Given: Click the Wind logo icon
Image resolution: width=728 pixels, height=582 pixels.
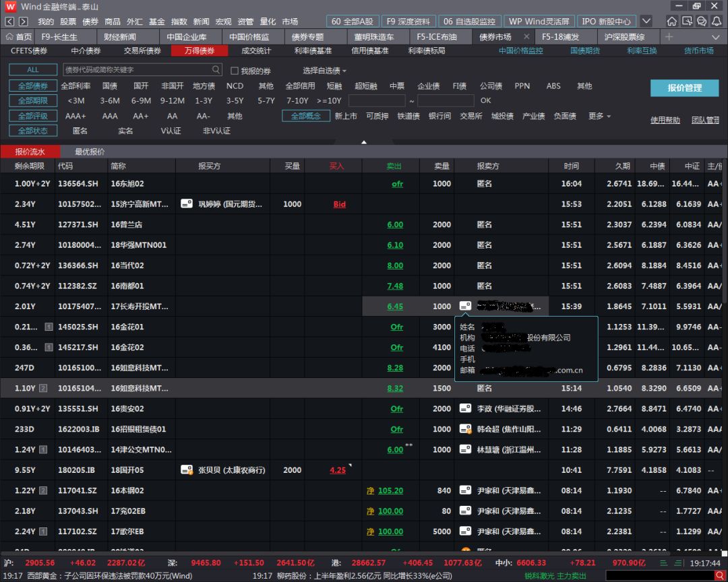Looking at the screenshot, I should 10,7.
